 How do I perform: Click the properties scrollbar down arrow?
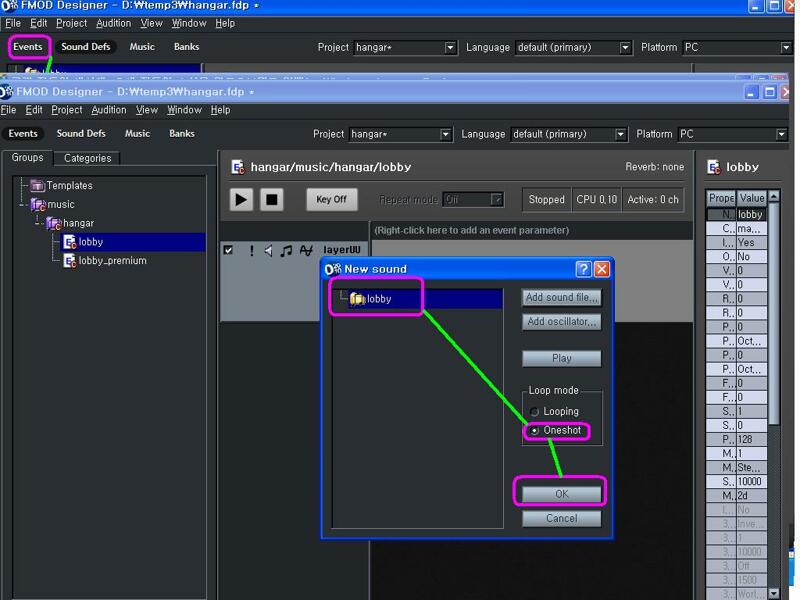tap(774, 593)
